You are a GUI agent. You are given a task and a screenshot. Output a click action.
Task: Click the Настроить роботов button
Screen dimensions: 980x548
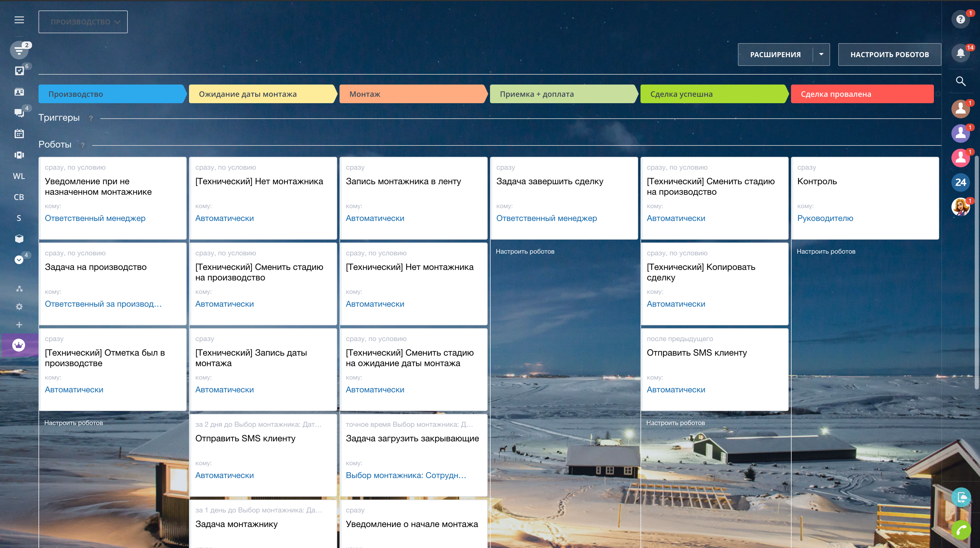[x=890, y=55]
